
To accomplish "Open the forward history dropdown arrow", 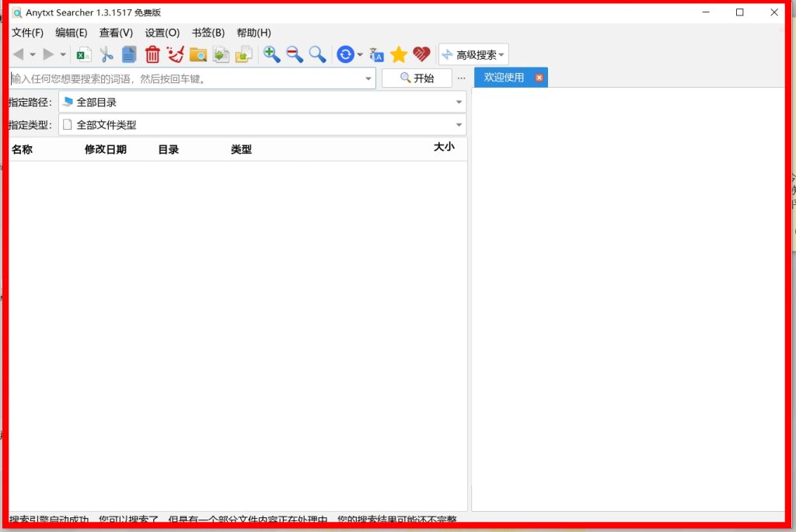I will [x=63, y=55].
